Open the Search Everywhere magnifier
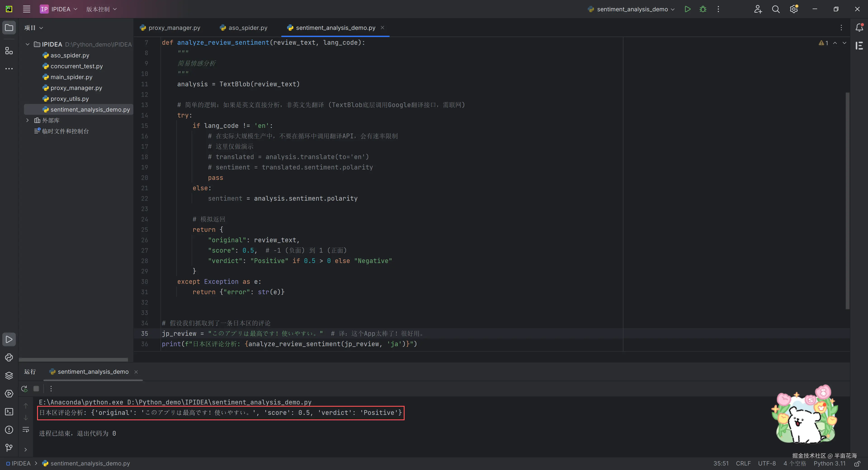Viewport: 868px width, 470px height. coord(776,9)
